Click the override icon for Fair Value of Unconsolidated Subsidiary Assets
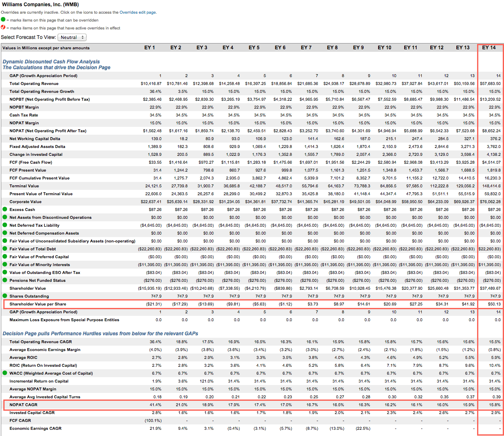 point(5,241)
